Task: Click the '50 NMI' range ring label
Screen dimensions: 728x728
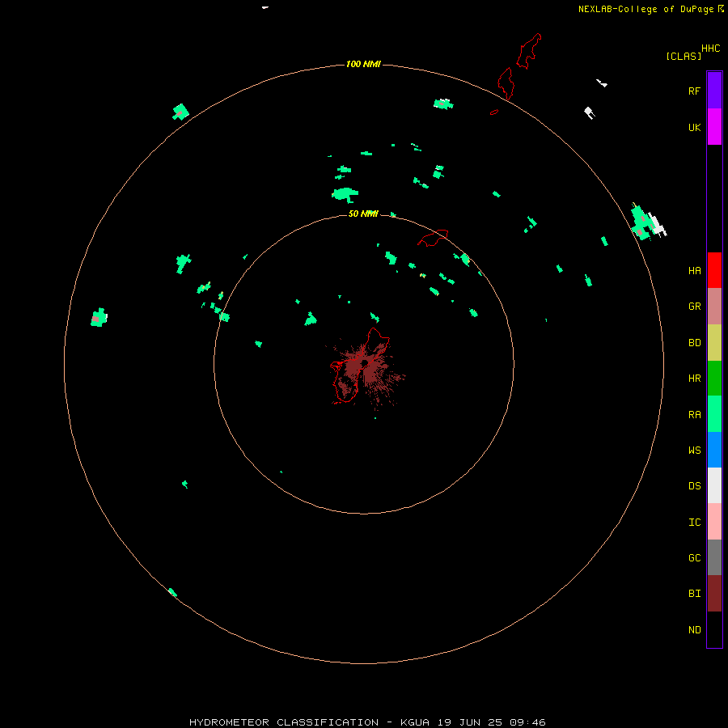Action: [363, 214]
